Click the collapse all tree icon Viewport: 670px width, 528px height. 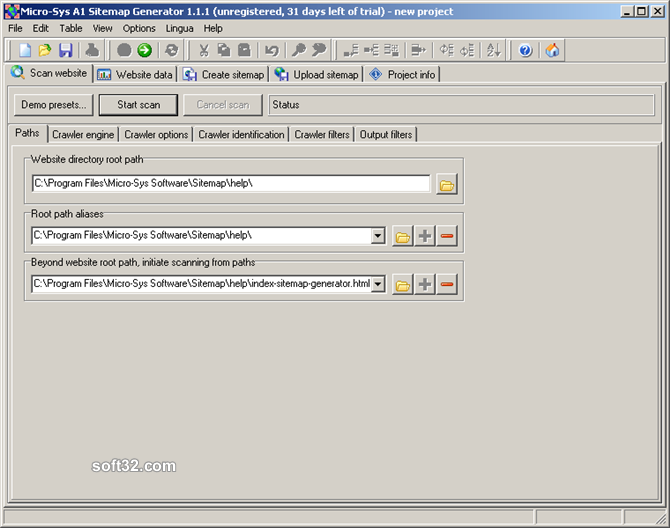pyautogui.click(x=467, y=50)
